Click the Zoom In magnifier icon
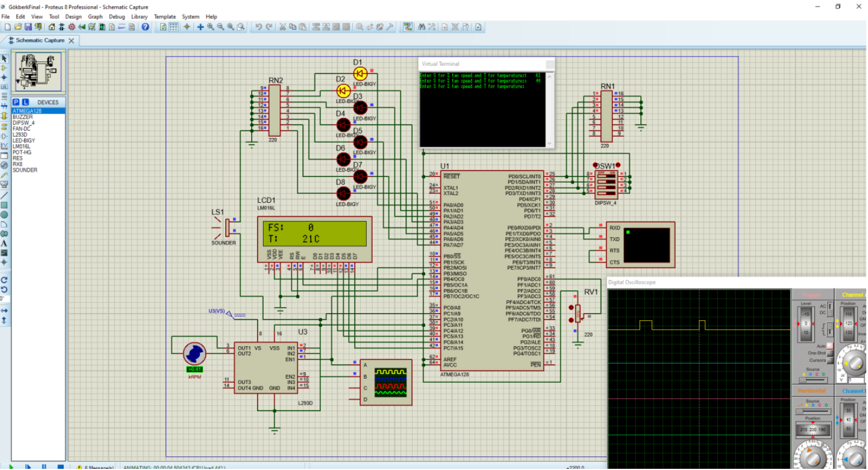The height and width of the screenshot is (470, 868). [211, 27]
